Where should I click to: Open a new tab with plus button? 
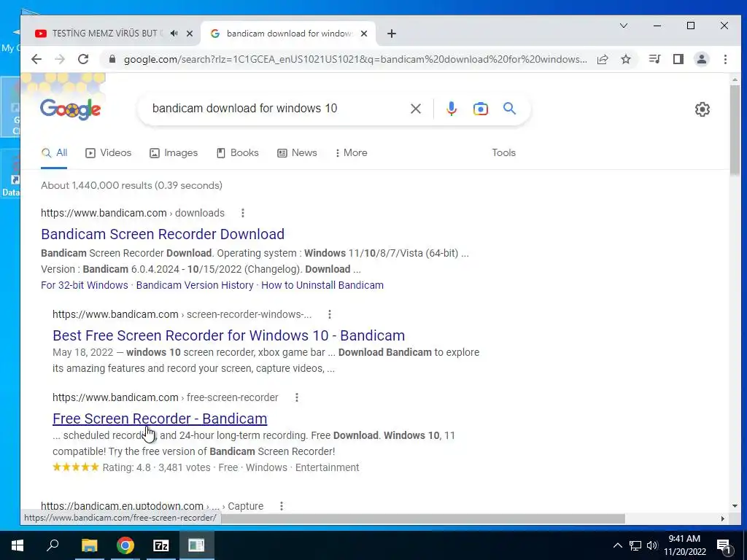pos(392,34)
